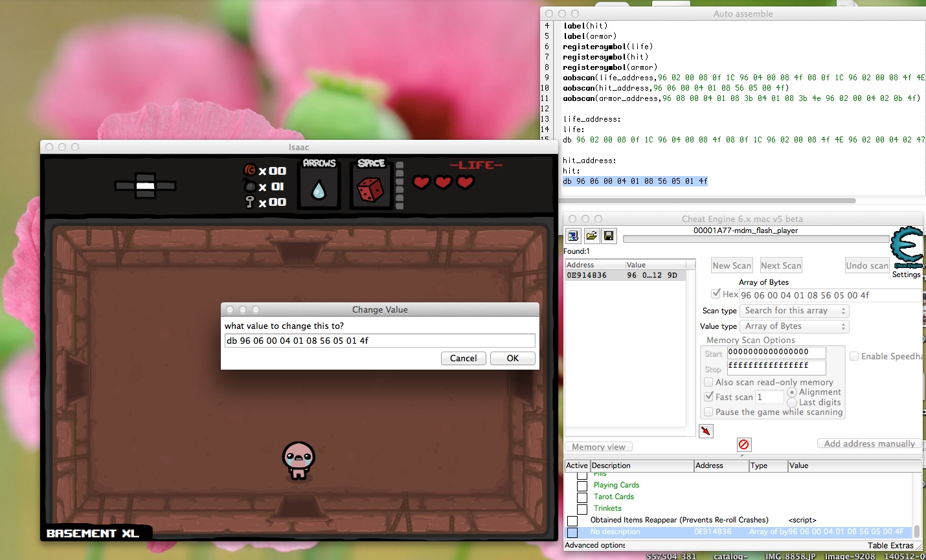
Task: Select the Last digits radio button
Action: tap(792, 403)
